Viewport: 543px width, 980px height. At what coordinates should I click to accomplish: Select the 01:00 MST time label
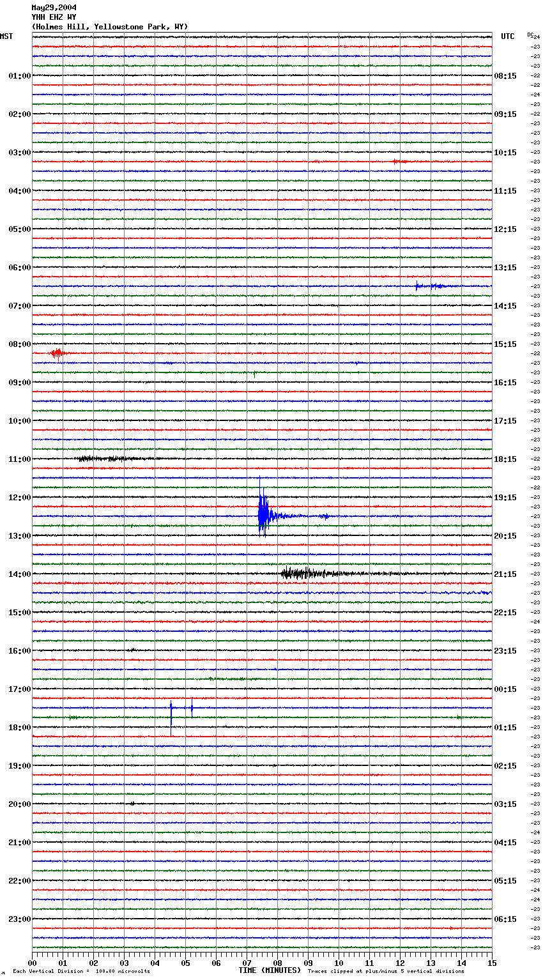[20, 76]
